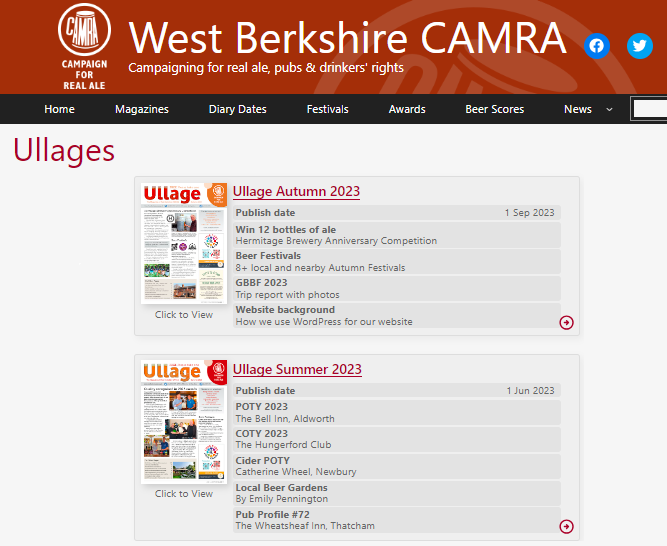Select the 'Local Beer Gardens' entry

tap(396, 493)
